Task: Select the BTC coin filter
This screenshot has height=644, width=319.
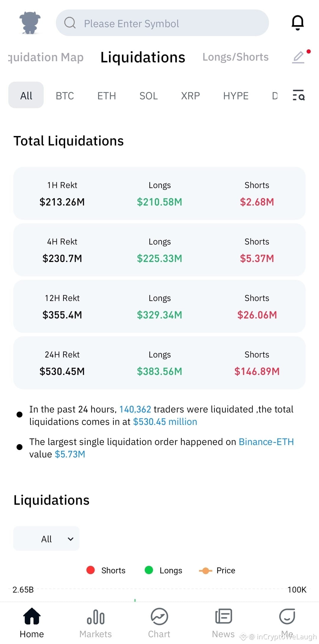Action: click(65, 96)
